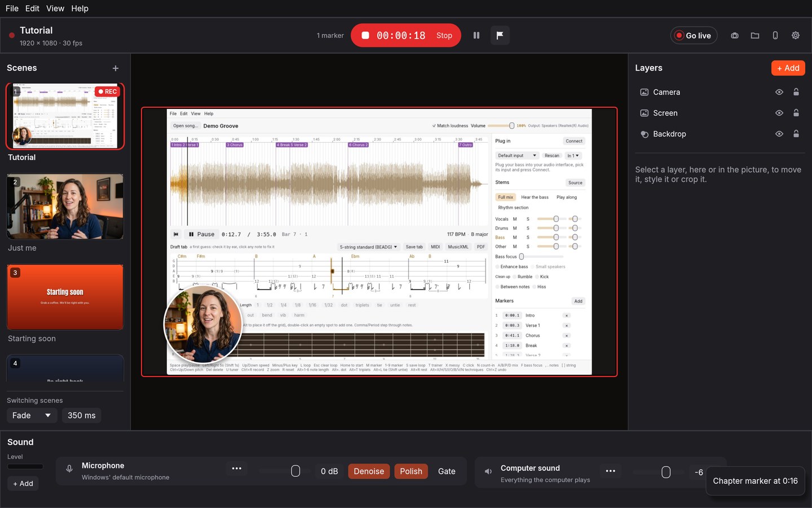This screenshot has height=508, width=812.
Task: Select the Starting soon scene thumbnail
Action: 65,297
